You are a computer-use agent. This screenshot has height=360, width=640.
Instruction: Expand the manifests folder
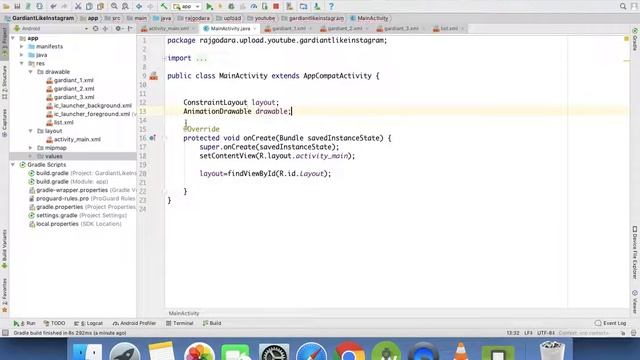point(22,47)
